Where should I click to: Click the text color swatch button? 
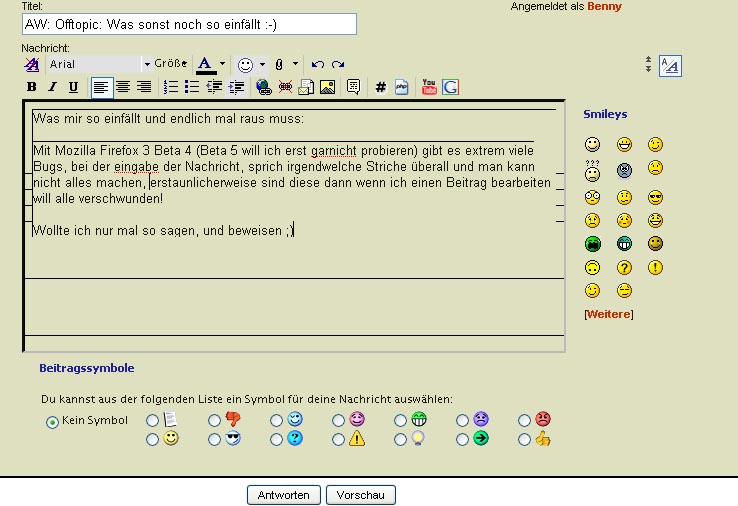[205, 65]
